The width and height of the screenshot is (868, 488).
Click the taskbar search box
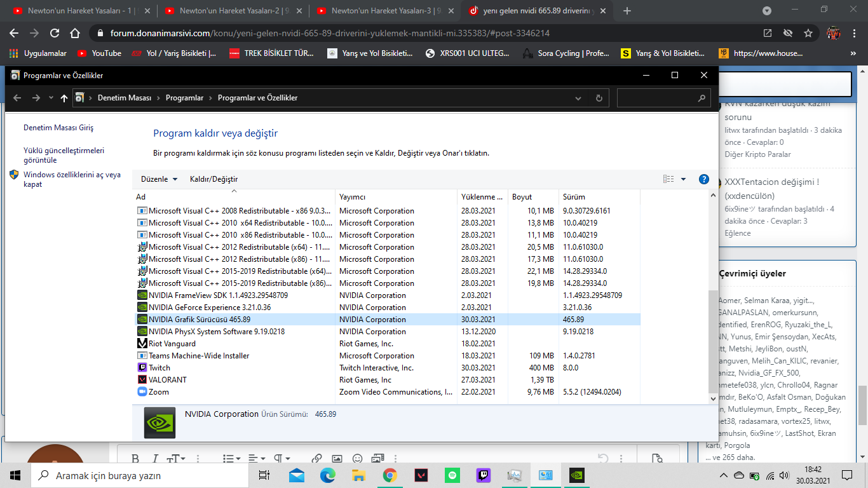coord(139,475)
